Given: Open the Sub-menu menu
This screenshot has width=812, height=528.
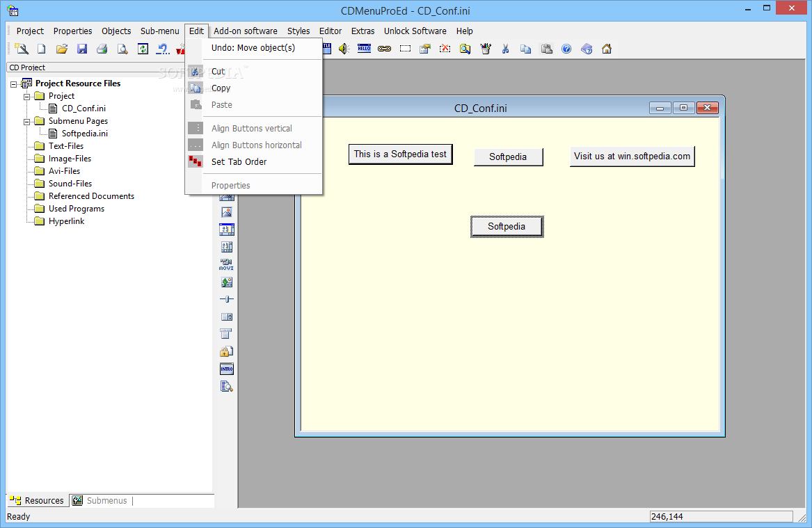Looking at the screenshot, I should (159, 31).
